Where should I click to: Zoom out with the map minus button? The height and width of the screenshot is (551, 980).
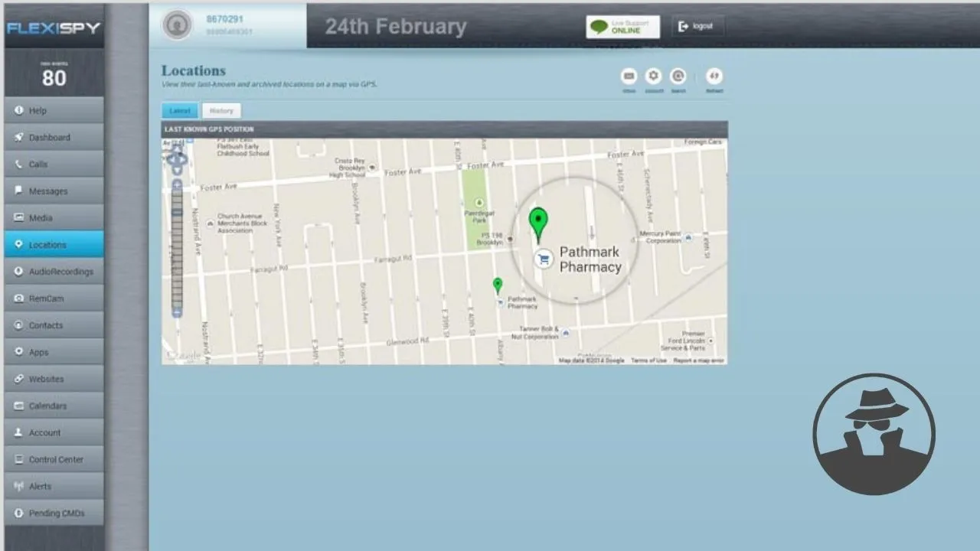(177, 312)
